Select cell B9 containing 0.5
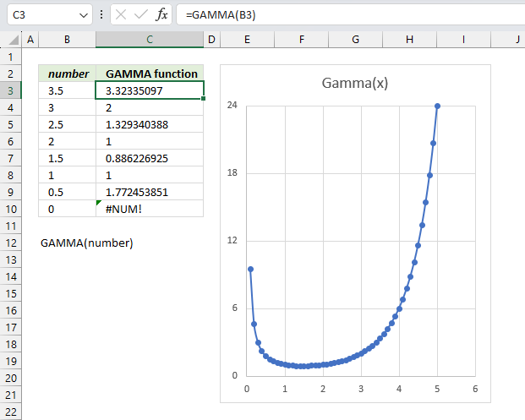 68,192
